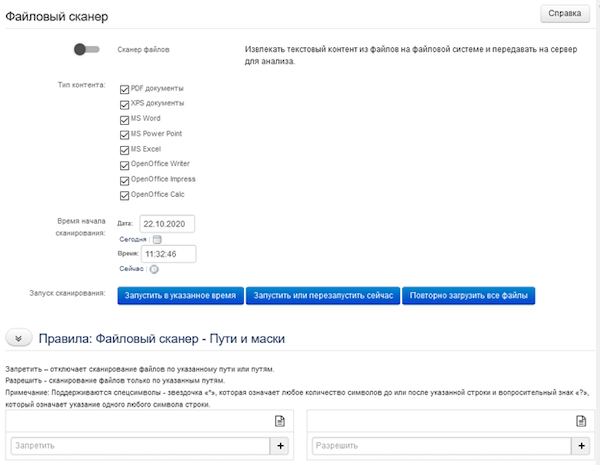Click the calendar icon next to Сегодня

click(x=158, y=239)
